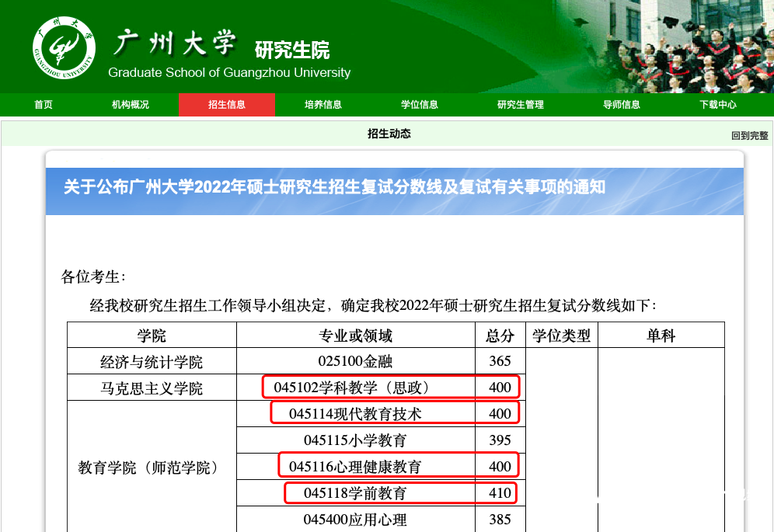Click the 045114现代教育技术 cell
The image size is (774, 532).
click(355, 413)
